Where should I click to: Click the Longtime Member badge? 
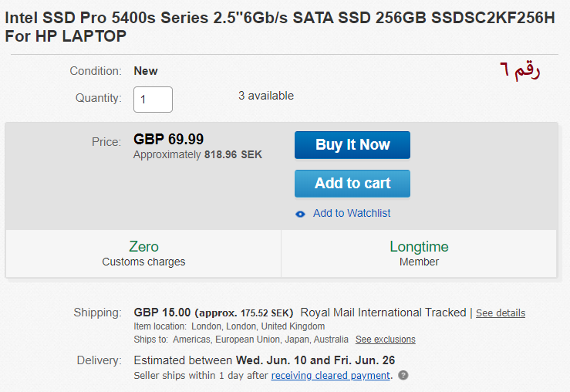click(419, 253)
